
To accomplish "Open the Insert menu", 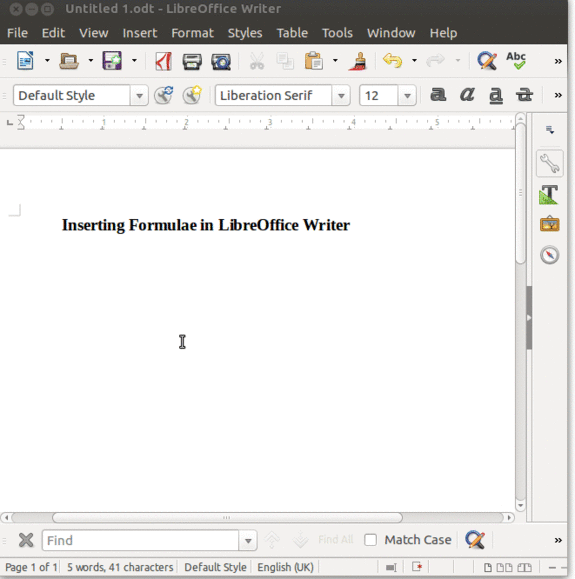I will click(140, 33).
